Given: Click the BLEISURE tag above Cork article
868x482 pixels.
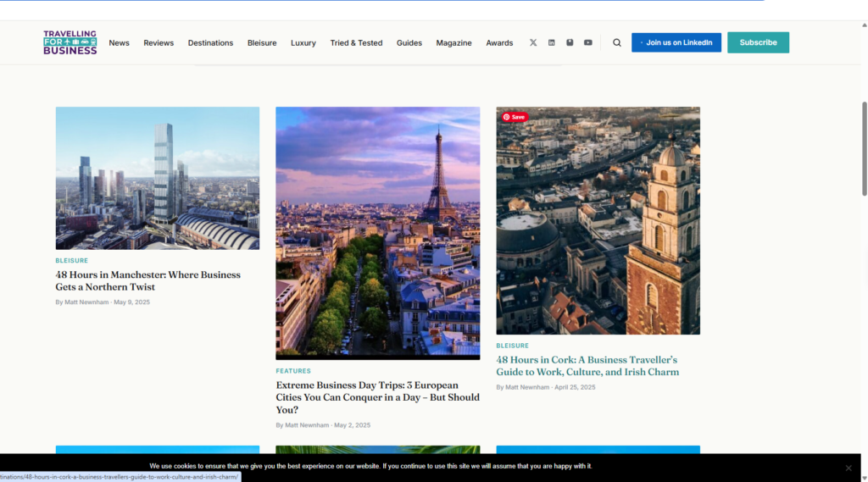Looking at the screenshot, I should [x=512, y=346].
